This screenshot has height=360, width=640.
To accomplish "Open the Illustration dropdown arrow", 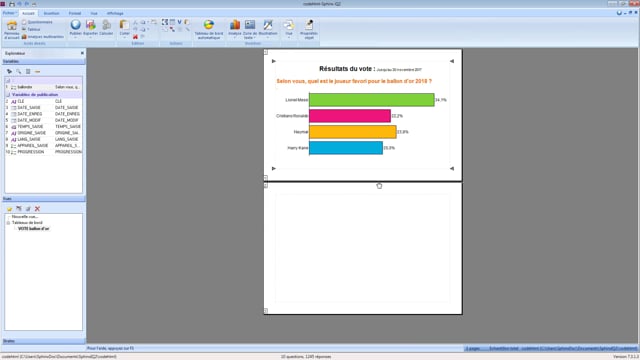I will (268, 37).
